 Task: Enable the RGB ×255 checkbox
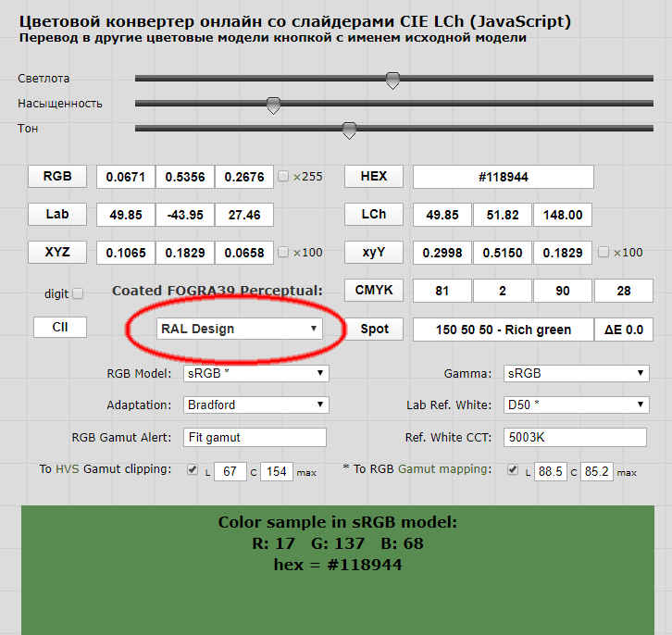[284, 176]
